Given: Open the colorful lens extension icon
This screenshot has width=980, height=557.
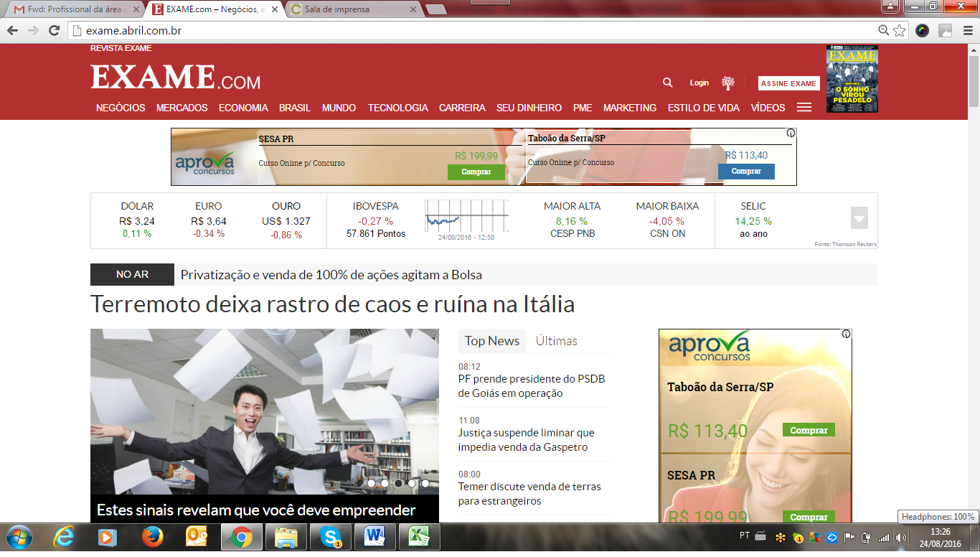Looking at the screenshot, I should 923,31.
